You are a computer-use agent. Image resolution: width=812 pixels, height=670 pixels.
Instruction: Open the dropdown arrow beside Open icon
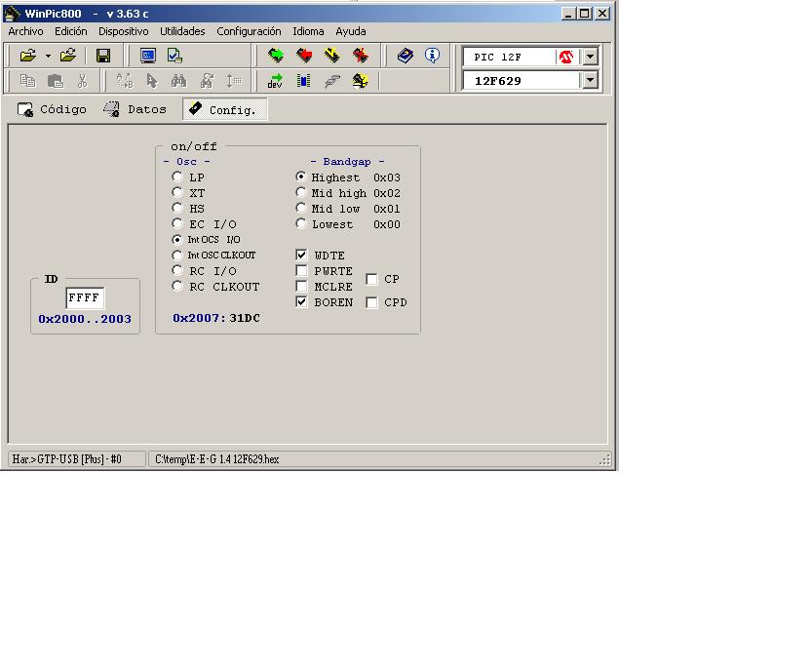click(x=48, y=57)
